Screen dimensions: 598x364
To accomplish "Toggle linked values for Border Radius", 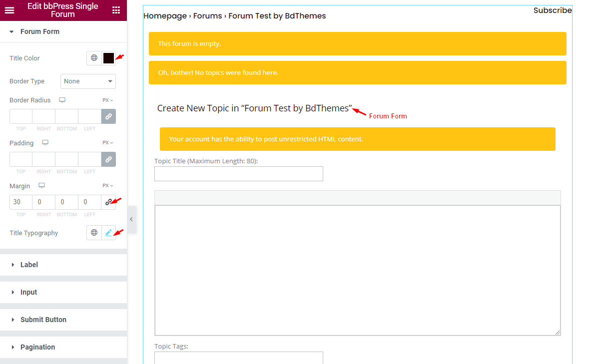I will [108, 116].
